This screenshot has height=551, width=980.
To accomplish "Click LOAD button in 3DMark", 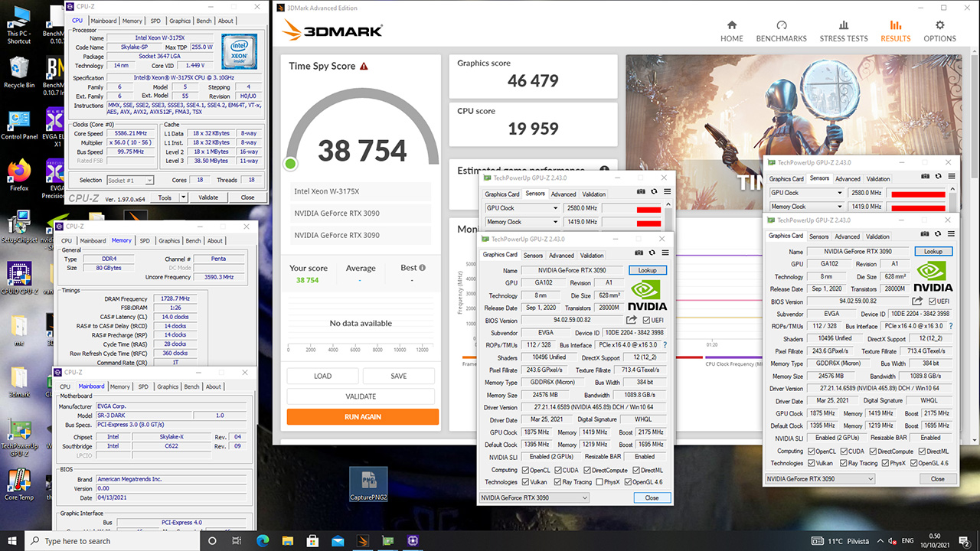I will click(322, 376).
